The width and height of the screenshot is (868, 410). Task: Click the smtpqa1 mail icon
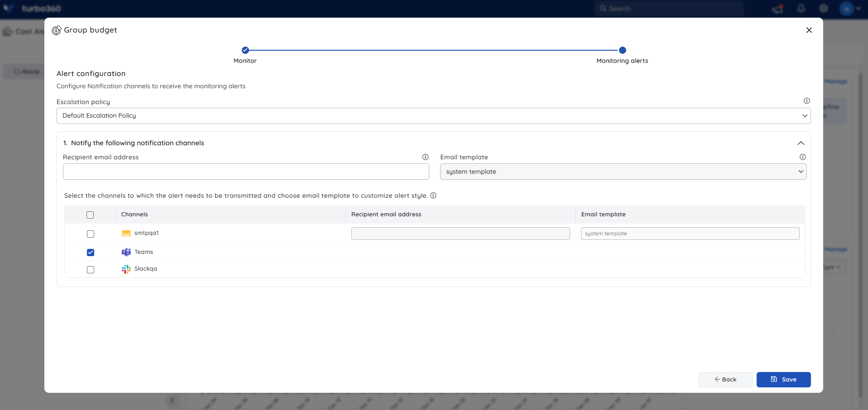126,234
